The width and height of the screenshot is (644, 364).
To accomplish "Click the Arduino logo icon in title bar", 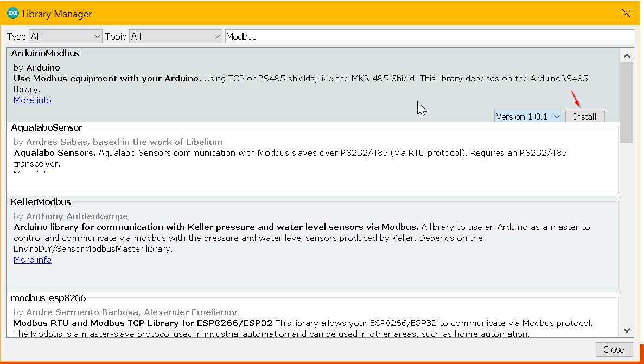I will 12,13.
